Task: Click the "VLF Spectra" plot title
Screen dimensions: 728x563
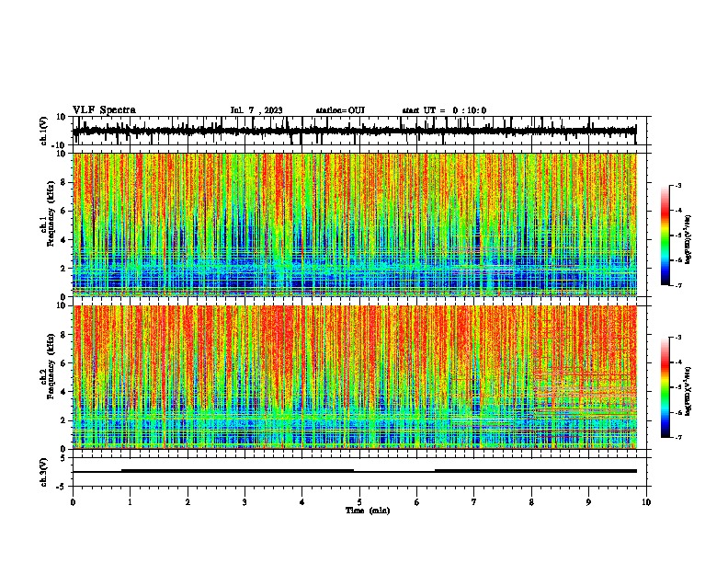Action: coord(104,110)
